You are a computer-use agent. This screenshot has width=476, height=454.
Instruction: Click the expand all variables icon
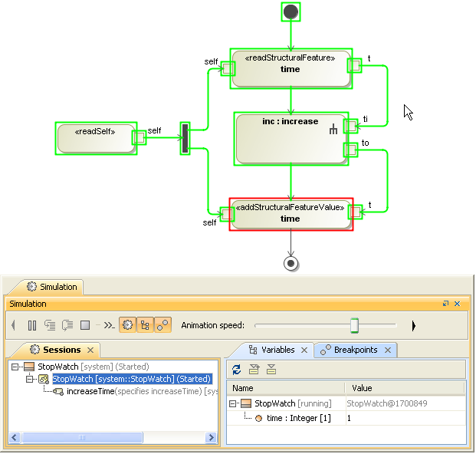(x=254, y=369)
